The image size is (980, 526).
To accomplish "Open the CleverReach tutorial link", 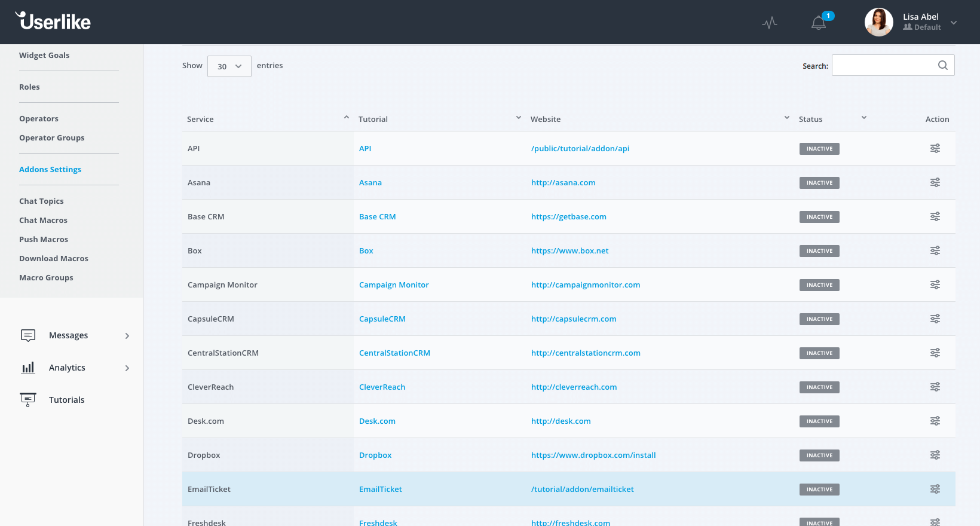I will 382,387.
